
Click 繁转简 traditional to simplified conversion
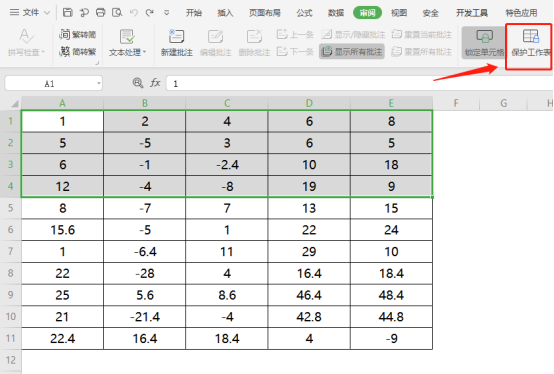coord(77,34)
